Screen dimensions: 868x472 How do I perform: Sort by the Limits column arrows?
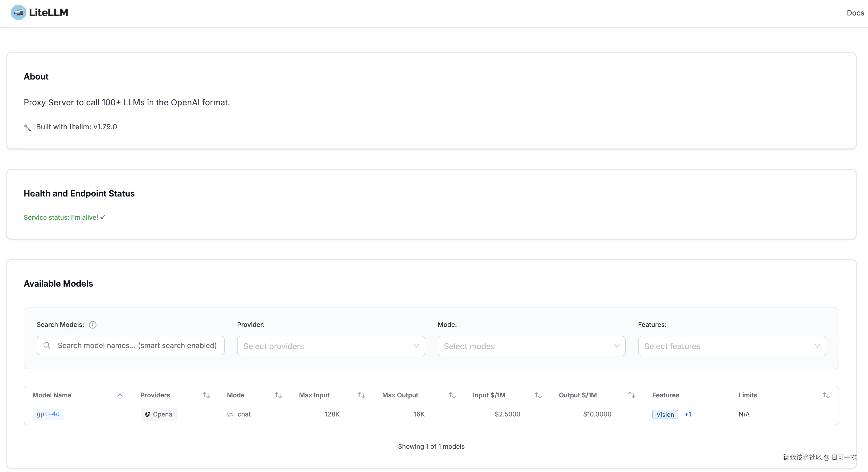(826, 395)
